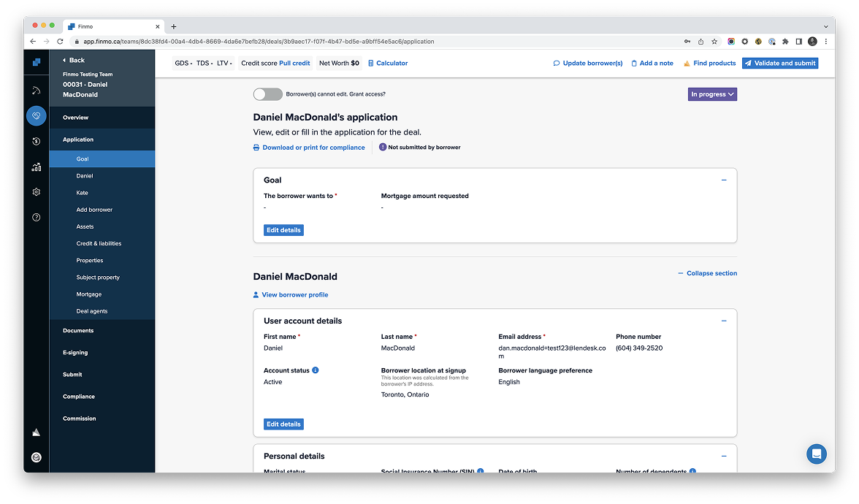The height and width of the screenshot is (504, 859).
Task: Click Download or print for compliance
Action: pos(309,148)
